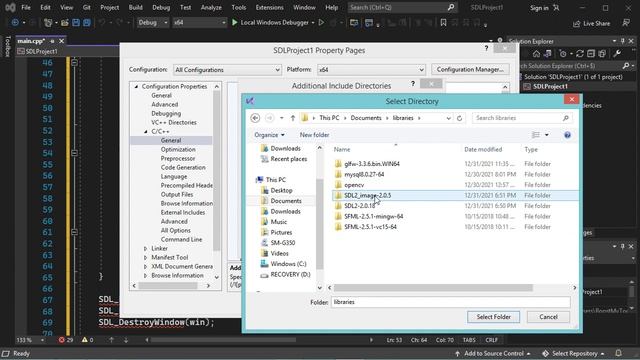This screenshot has height=360, width=640.
Task: Select Desktop in navigation pane
Action: coord(281,191)
